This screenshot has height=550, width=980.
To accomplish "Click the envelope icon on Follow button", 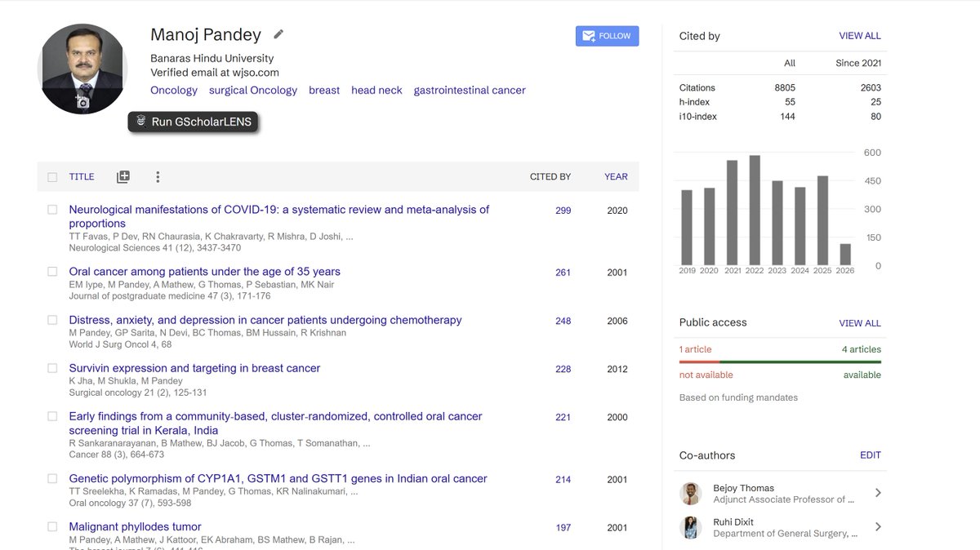I will 588,36.
